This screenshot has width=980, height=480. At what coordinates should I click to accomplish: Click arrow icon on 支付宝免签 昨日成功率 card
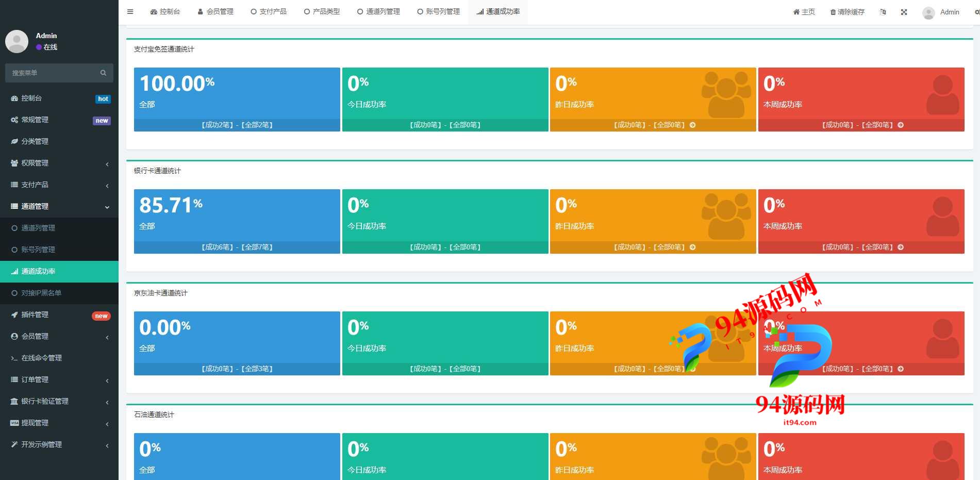(x=692, y=125)
